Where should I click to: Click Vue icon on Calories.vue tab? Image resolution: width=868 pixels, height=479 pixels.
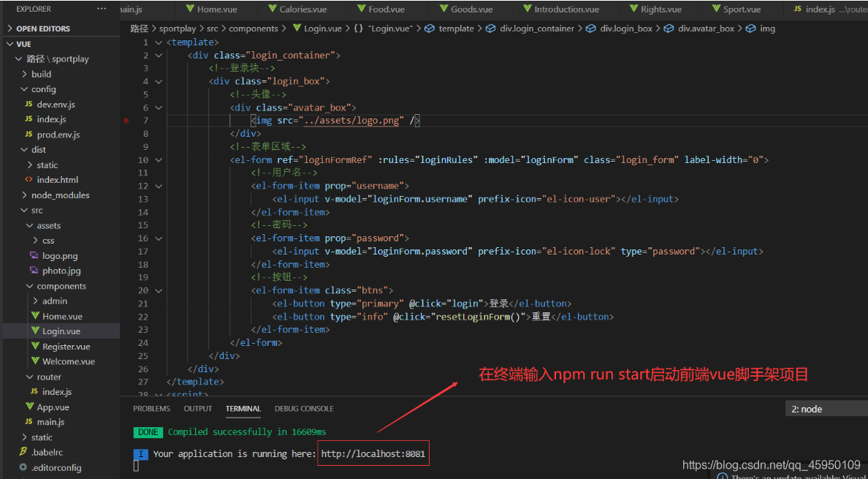[x=273, y=9]
